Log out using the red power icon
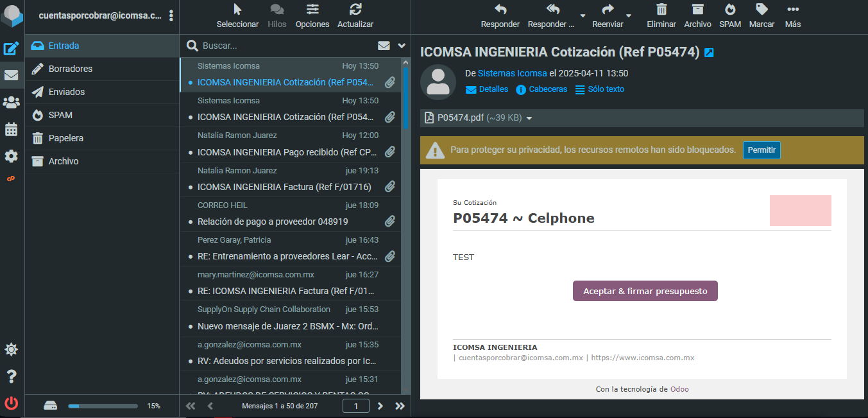Viewport: 868px width, 418px height. tap(12, 403)
